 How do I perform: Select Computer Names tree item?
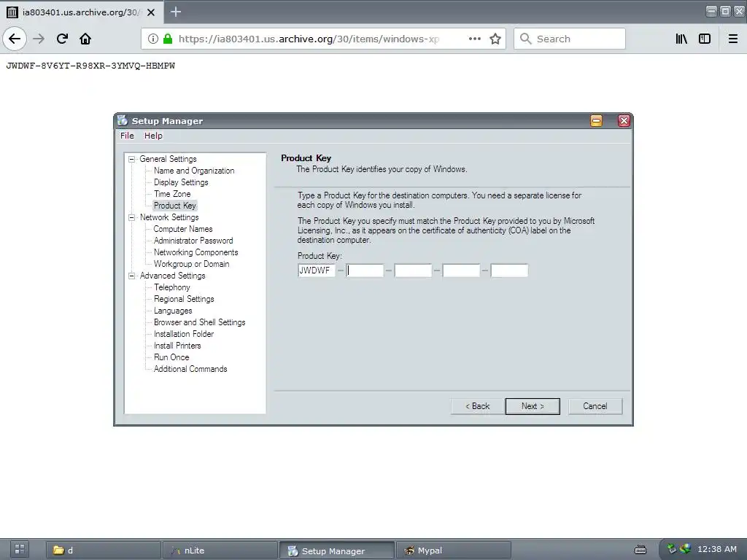click(x=183, y=229)
